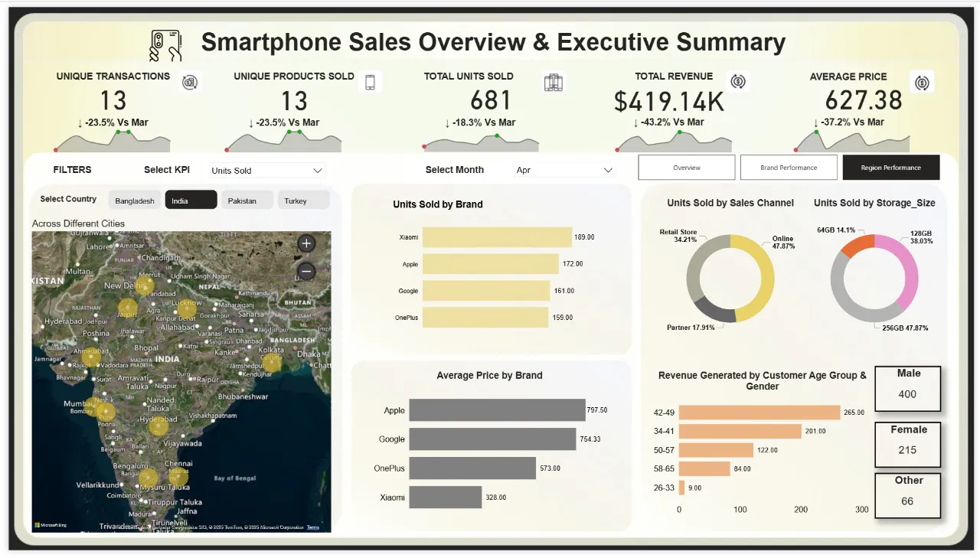The width and height of the screenshot is (980, 558).
Task: Zoom in on the map with plus
Action: pyautogui.click(x=306, y=243)
